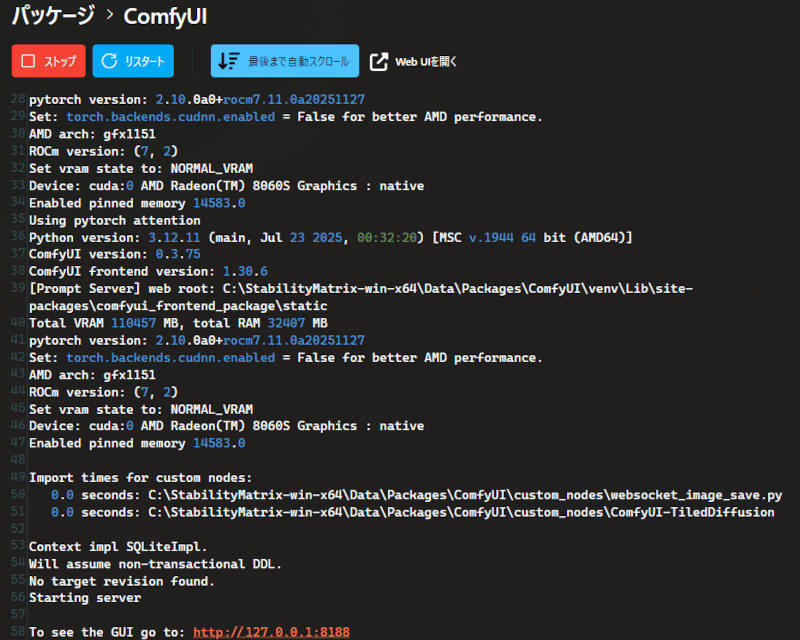This screenshot has height=640, width=800.
Task: Click the external-link icon for Web UI
Action: 379,62
